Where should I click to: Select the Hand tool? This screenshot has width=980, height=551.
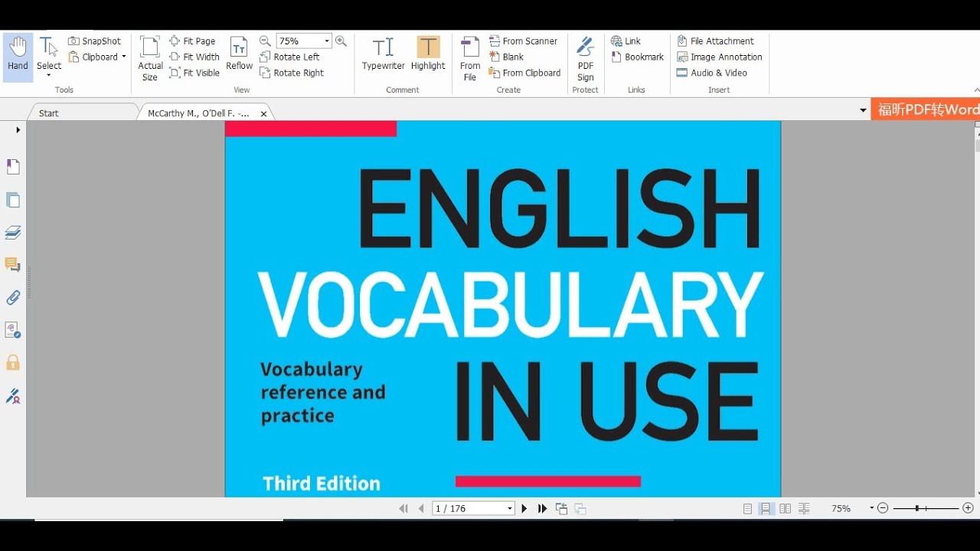coord(18,56)
